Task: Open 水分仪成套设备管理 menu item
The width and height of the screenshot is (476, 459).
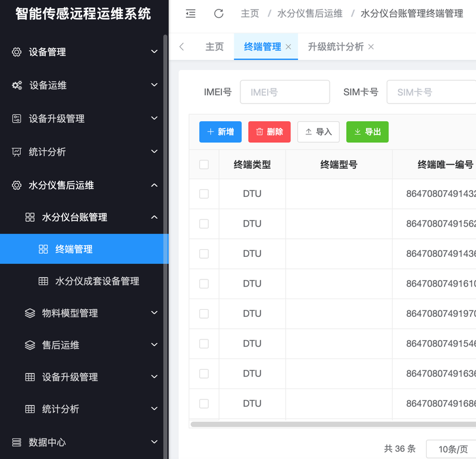Action: 97,281
